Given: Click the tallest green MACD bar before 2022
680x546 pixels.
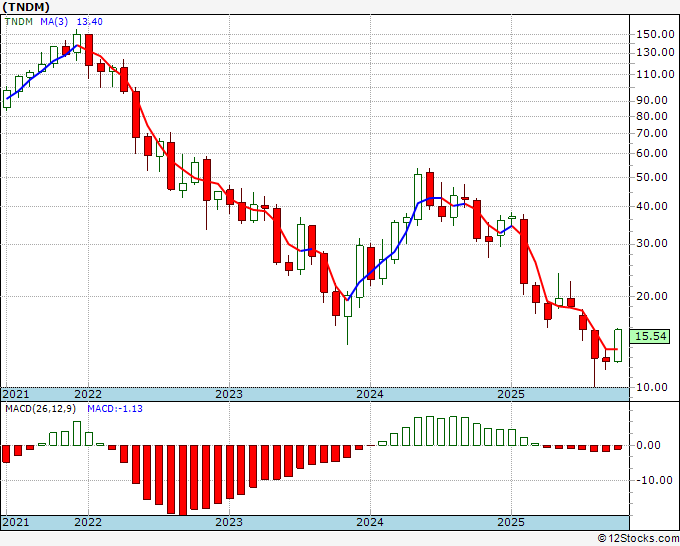Looking at the screenshot, I should [77, 433].
